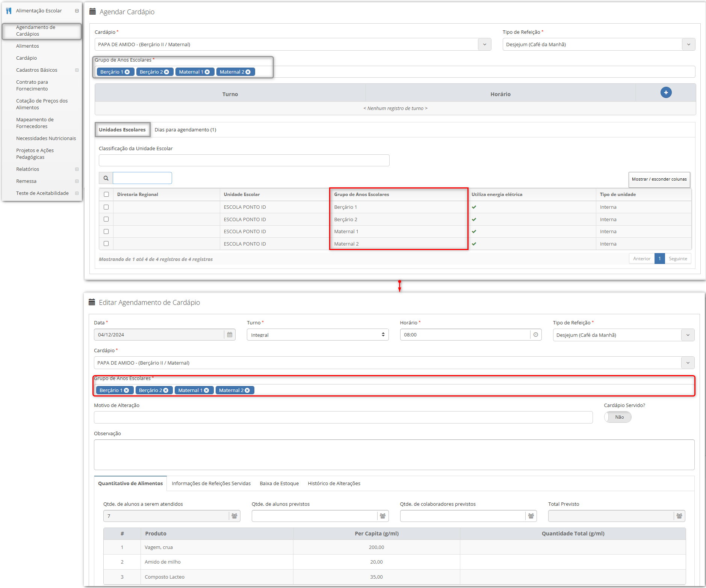This screenshot has width=706, height=588.
Task: Focus the table search text box
Action: click(142, 178)
